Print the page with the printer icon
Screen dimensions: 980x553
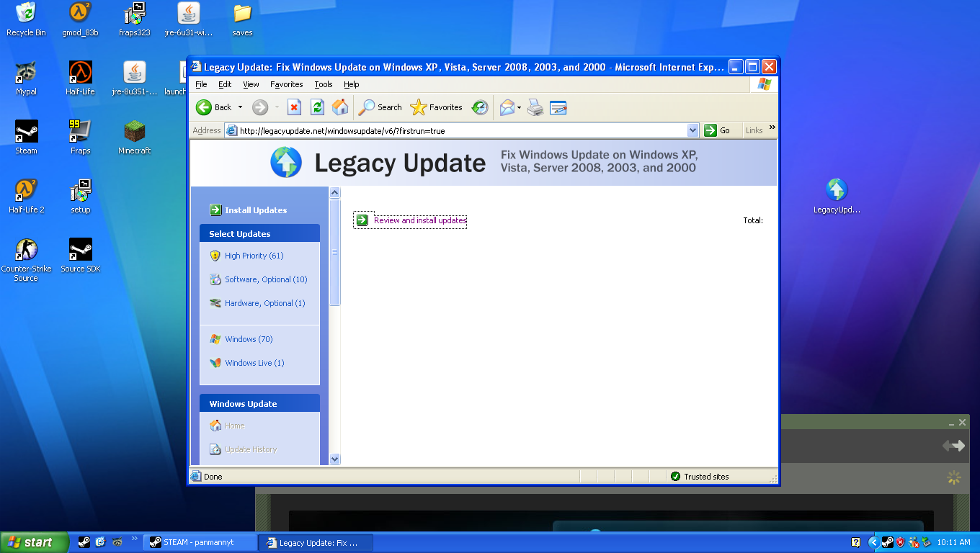[534, 107]
